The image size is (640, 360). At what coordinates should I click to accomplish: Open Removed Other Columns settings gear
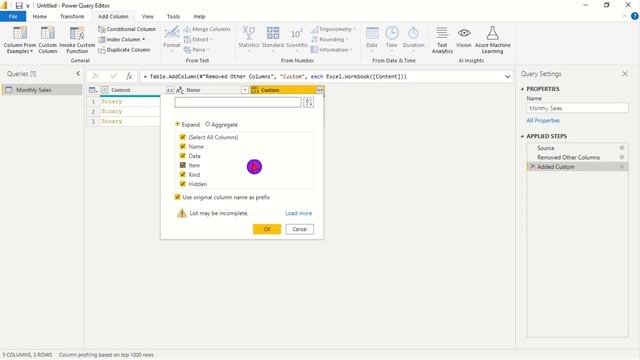tap(622, 157)
